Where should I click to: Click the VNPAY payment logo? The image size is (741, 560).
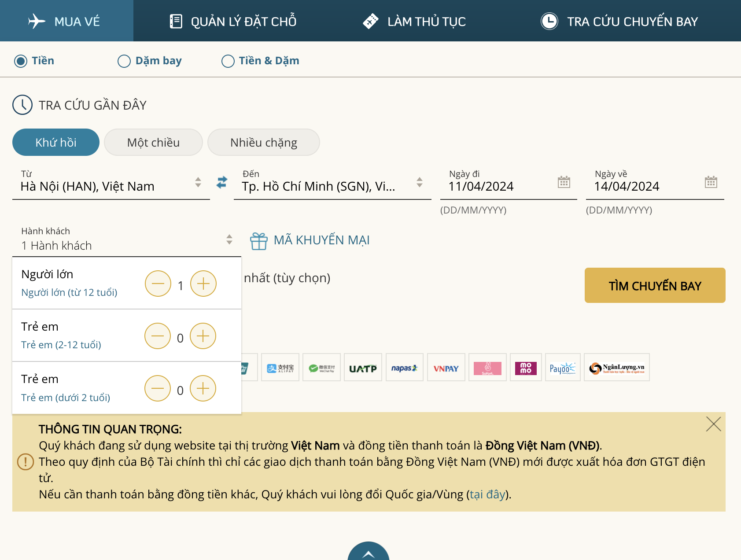click(446, 367)
